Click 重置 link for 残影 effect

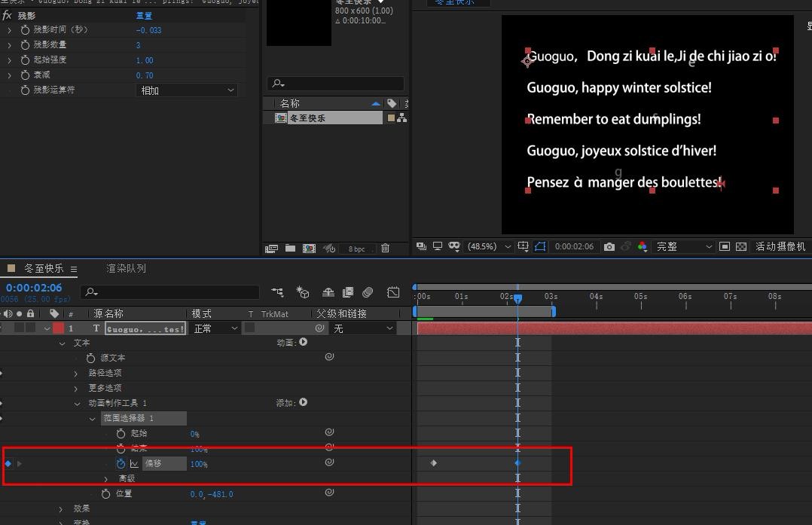pos(144,16)
